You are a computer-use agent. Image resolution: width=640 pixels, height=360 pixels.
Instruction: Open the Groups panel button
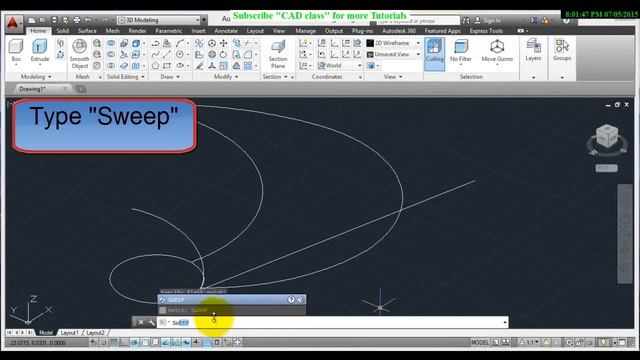pos(562,51)
